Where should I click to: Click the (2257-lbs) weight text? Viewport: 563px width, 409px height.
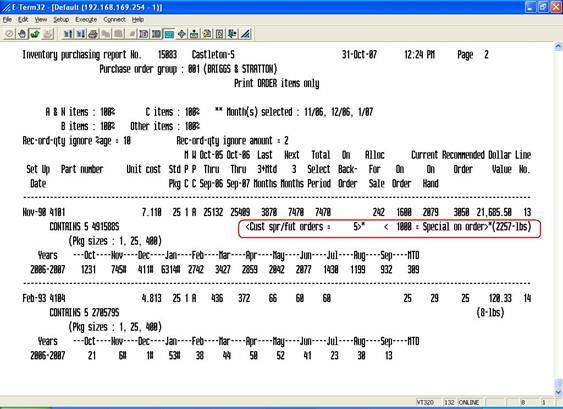point(511,227)
